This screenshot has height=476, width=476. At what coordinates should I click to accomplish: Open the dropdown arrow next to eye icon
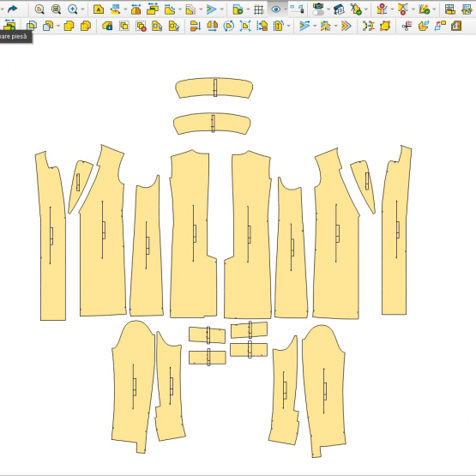pos(286,9)
